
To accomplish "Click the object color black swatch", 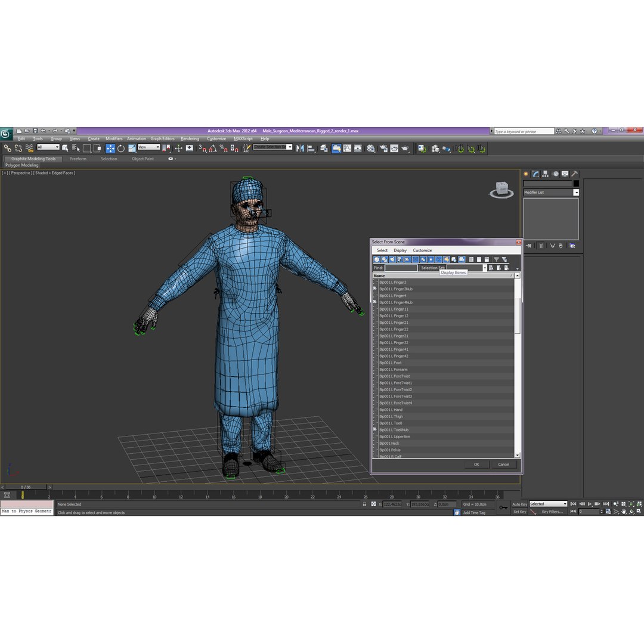I will click(x=576, y=184).
